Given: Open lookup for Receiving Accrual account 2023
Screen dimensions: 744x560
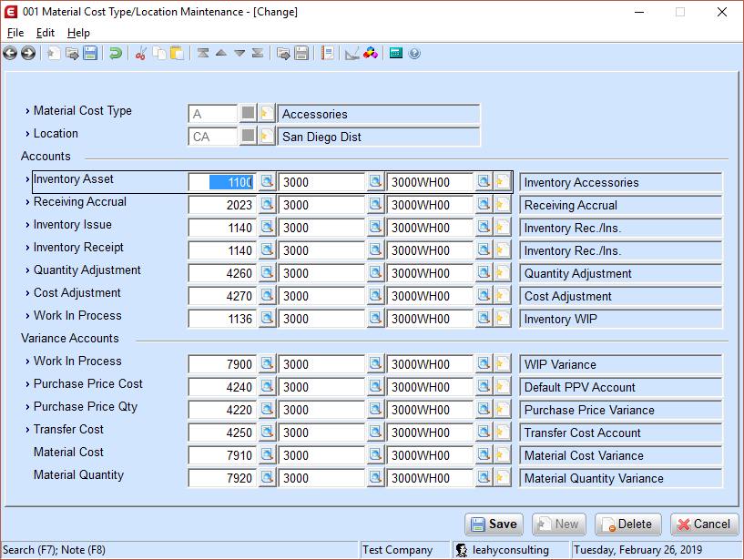Looking at the screenshot, I should [x=267, y=205].
